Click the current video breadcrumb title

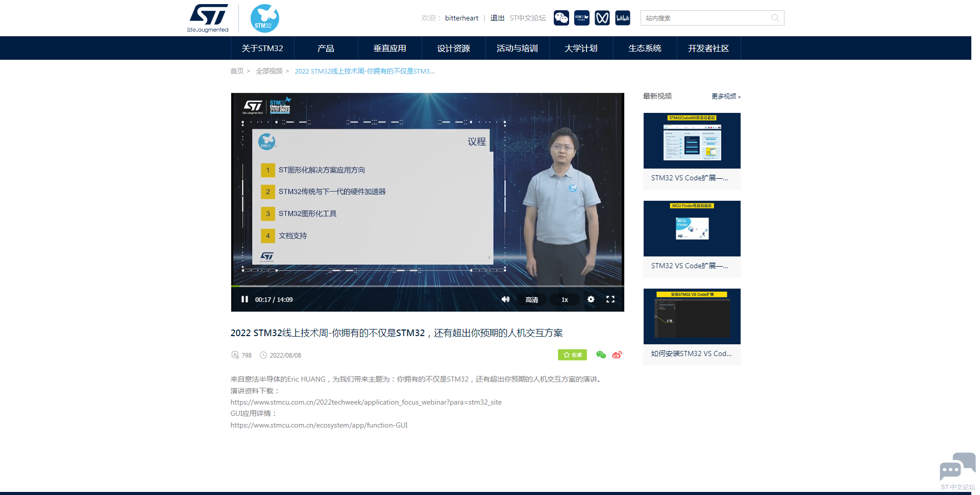(364, 71)
